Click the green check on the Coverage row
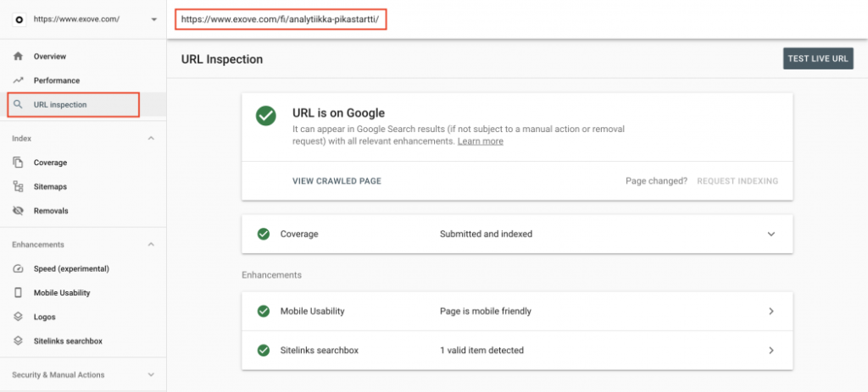Screen dimensions: 868x392 [264, 234]
